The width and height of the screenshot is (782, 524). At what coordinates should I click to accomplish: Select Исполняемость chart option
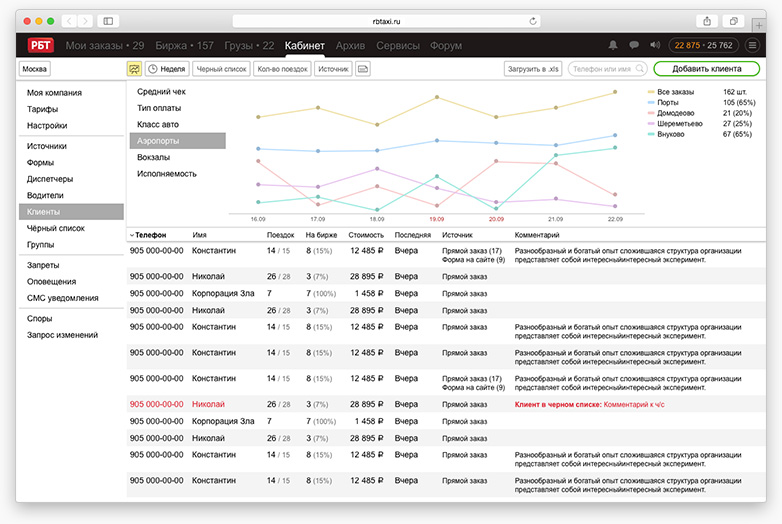[167, 174]
